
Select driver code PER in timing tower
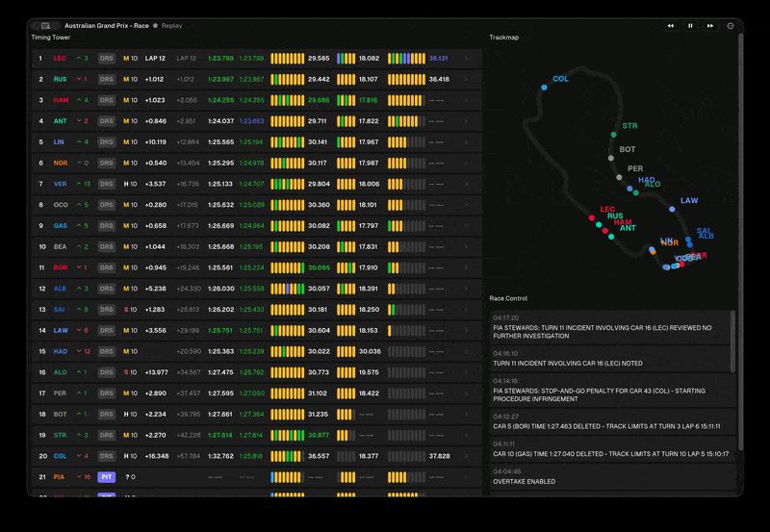pos(60,393)
